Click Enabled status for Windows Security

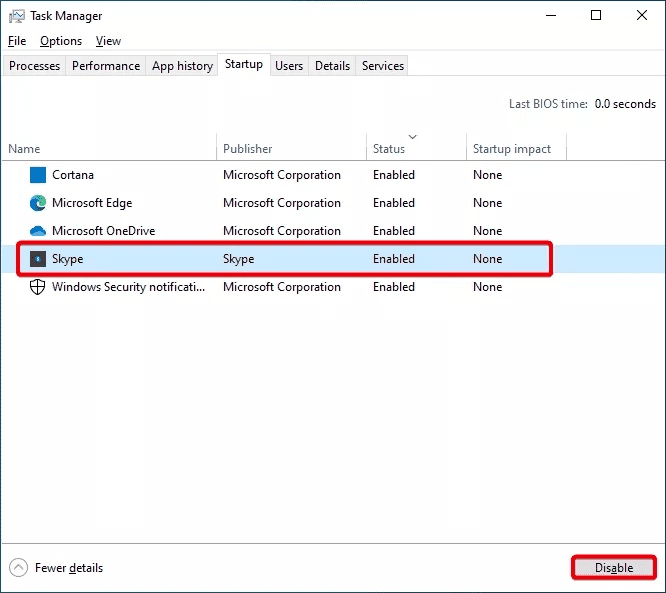394,287
